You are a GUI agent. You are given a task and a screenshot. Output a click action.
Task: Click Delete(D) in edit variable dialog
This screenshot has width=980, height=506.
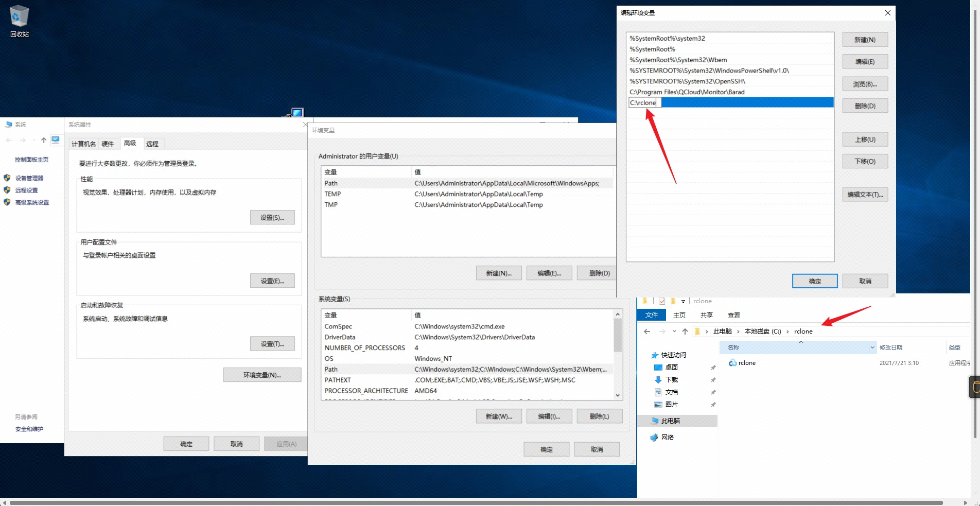pos(865,106)
